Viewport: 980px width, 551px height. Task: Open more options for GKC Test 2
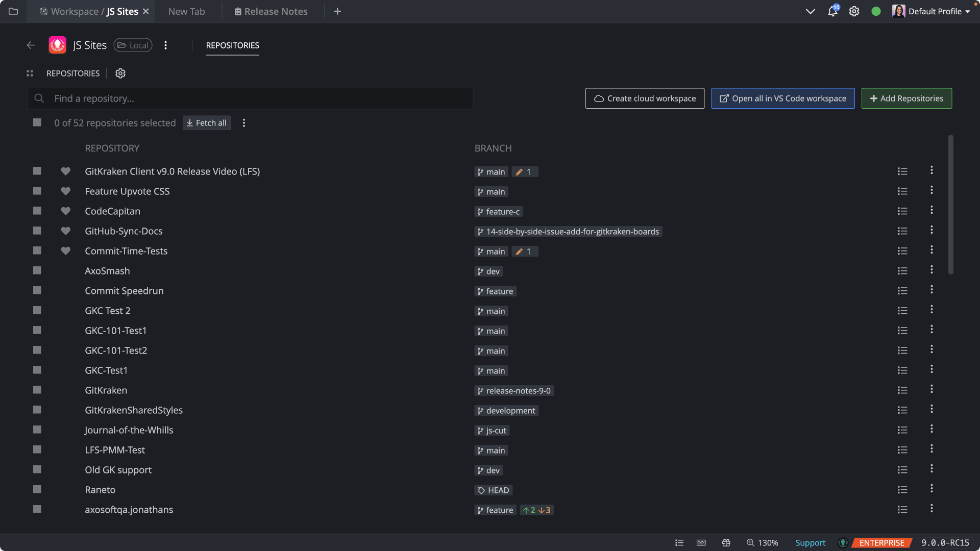point(932,310)
